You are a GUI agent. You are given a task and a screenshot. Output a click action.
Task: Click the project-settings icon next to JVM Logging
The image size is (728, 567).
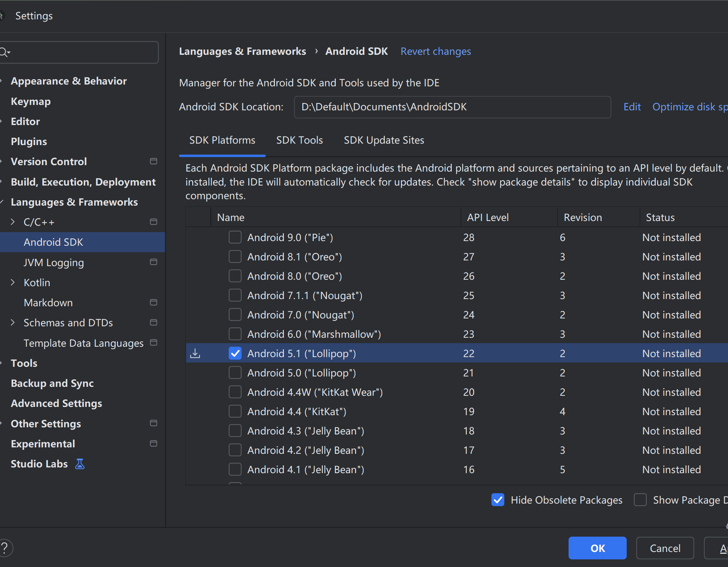coord(154,262)
